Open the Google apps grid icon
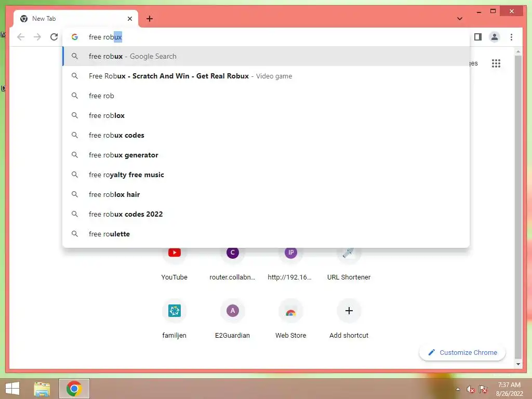The image size is (532, 399). point(496,63)
